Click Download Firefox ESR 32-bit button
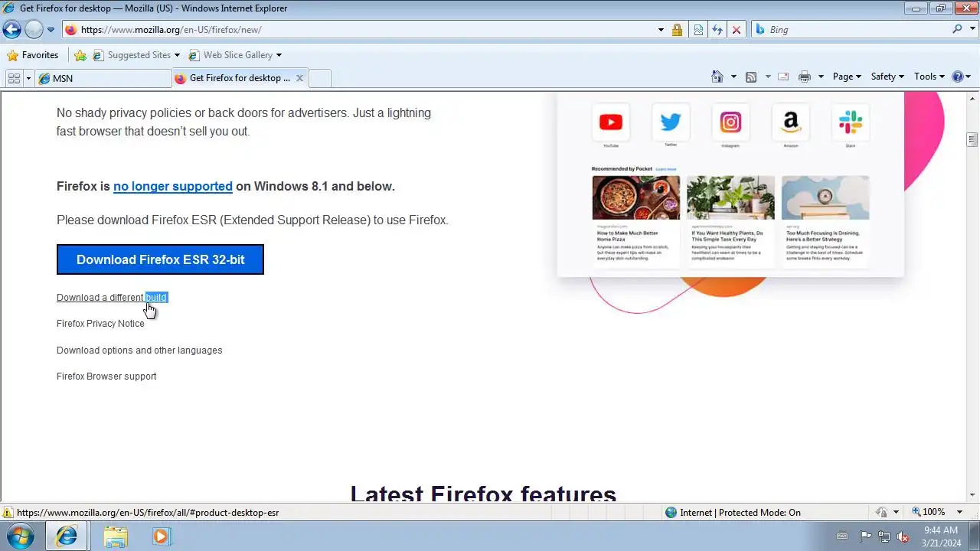The image size is (980, 551). (160, 259)
